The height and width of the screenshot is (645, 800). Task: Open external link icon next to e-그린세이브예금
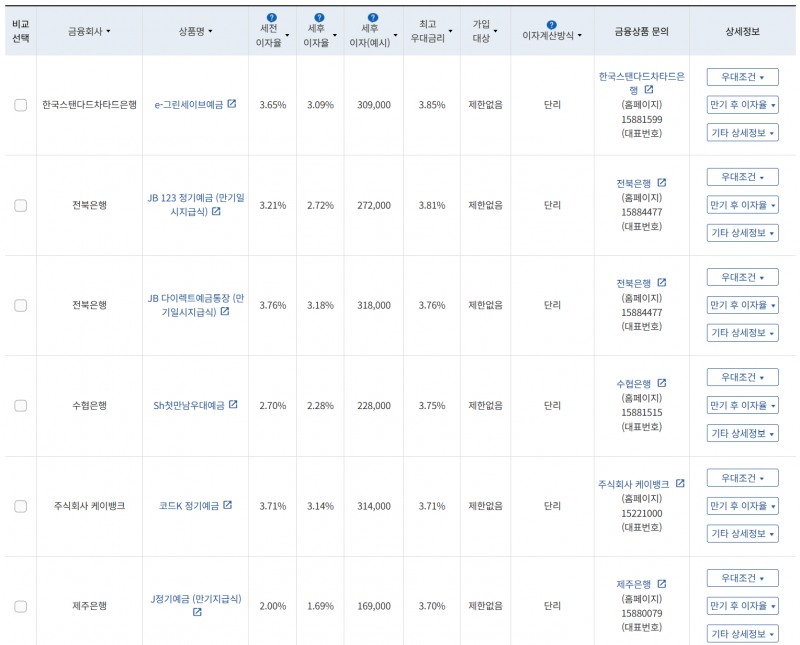click(x=232, y=104)
